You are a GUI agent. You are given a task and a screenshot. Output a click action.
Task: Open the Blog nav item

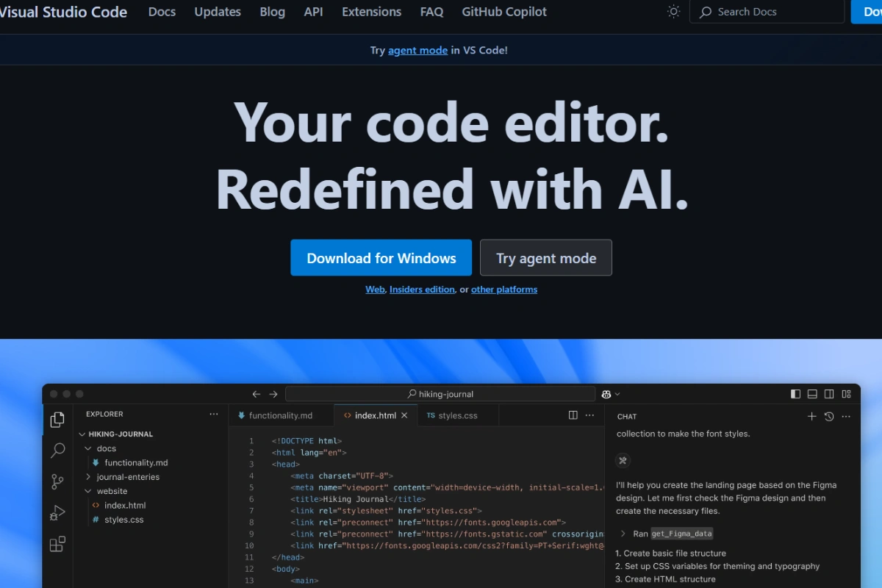272,12
